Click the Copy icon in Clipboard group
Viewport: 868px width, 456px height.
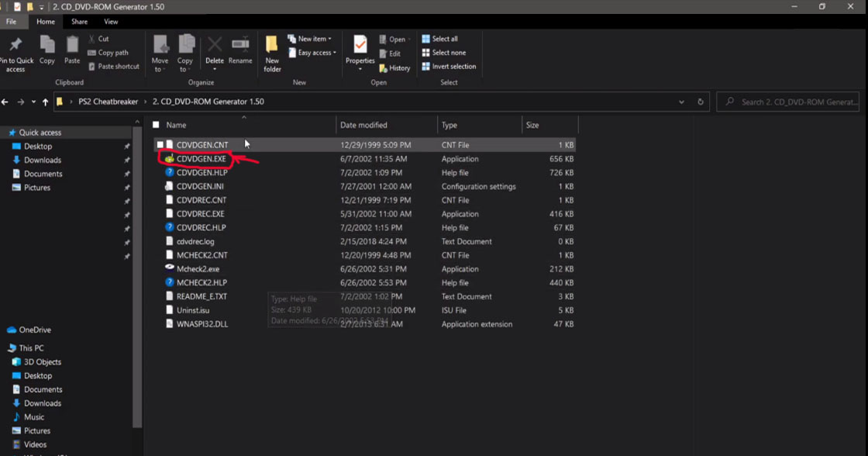(47, 45)
